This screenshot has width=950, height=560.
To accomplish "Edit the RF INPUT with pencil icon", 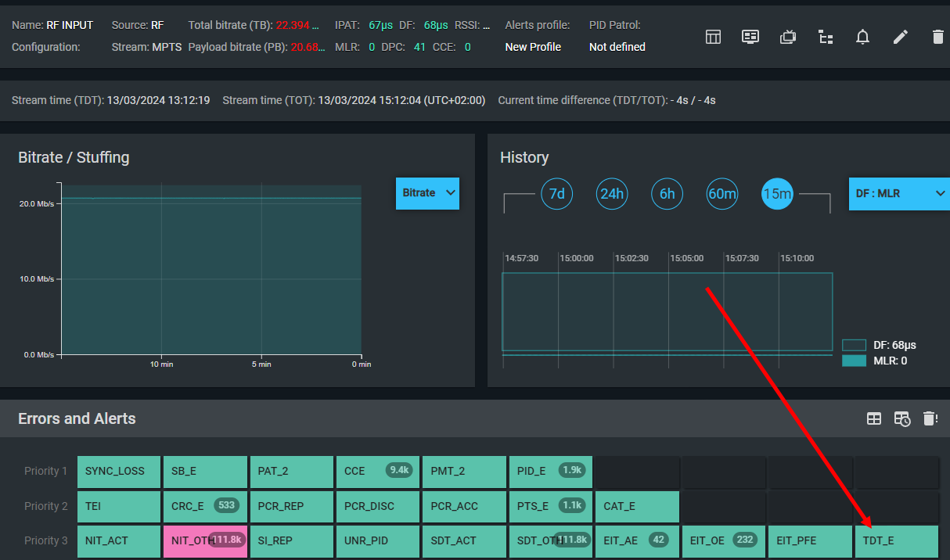I will (x=901, y=37).
